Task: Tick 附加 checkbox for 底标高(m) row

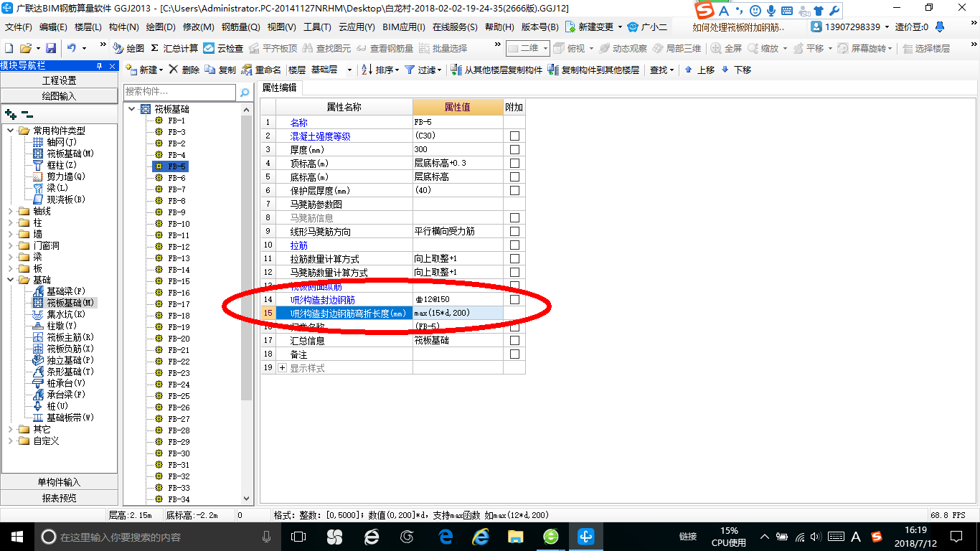Action: pos(514,176)
